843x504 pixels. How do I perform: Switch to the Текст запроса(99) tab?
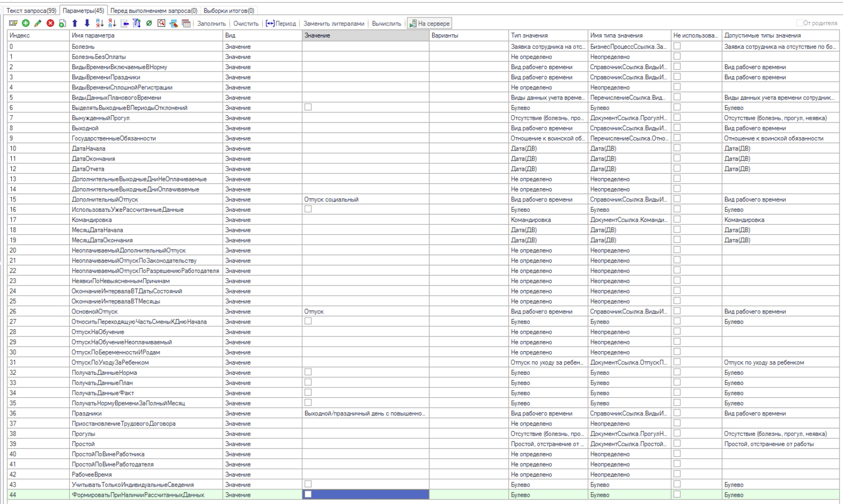31,11
